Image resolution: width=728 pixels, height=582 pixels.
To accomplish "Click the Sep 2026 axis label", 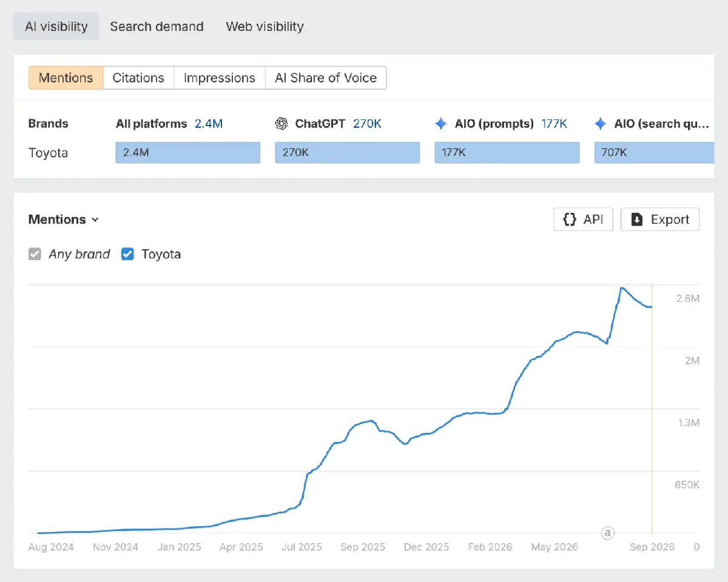I will pos(652,547).
